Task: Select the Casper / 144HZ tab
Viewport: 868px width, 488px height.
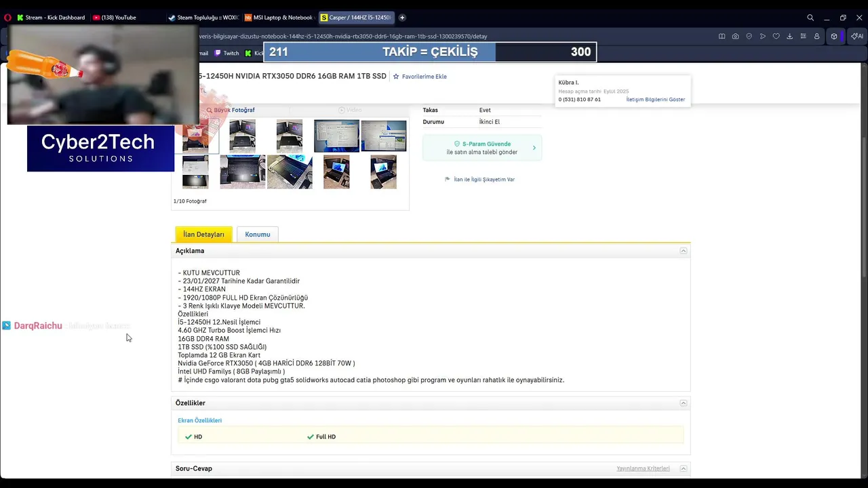Action: tap(355, 18)
